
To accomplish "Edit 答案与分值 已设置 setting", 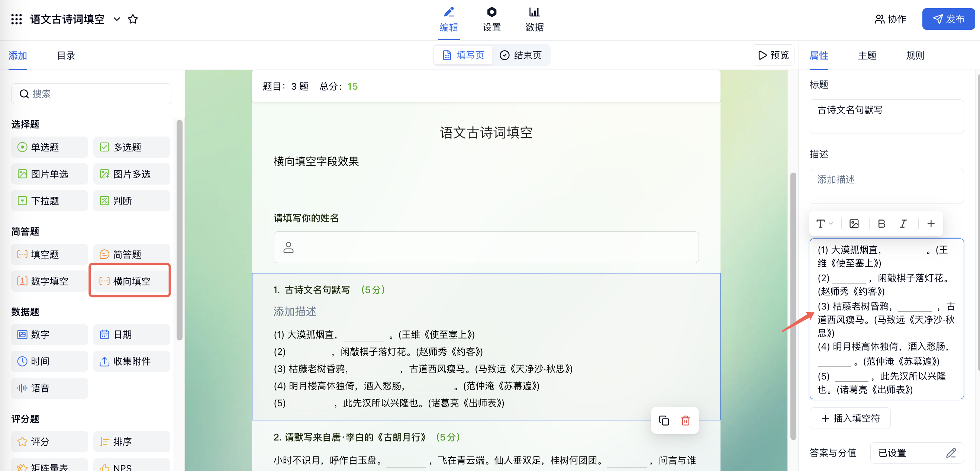I will [x=917, y=453].
